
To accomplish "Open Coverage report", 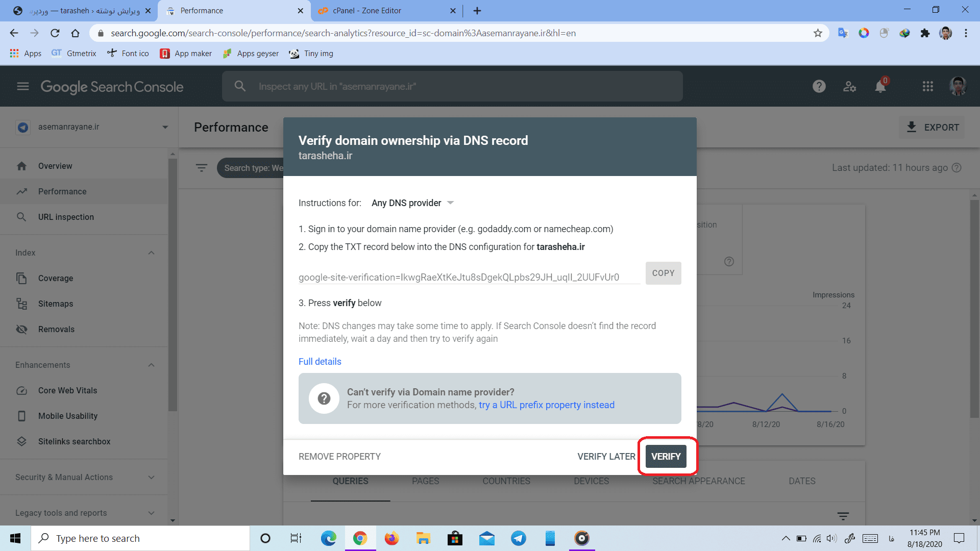I will (x=84, y=279).
